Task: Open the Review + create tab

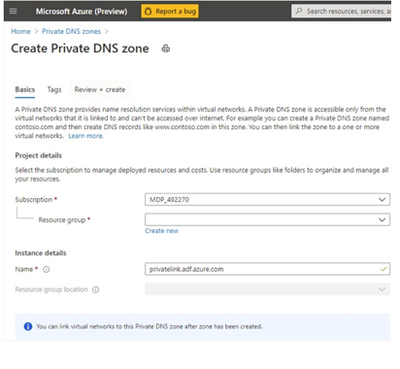Action: tap(100, 90)
